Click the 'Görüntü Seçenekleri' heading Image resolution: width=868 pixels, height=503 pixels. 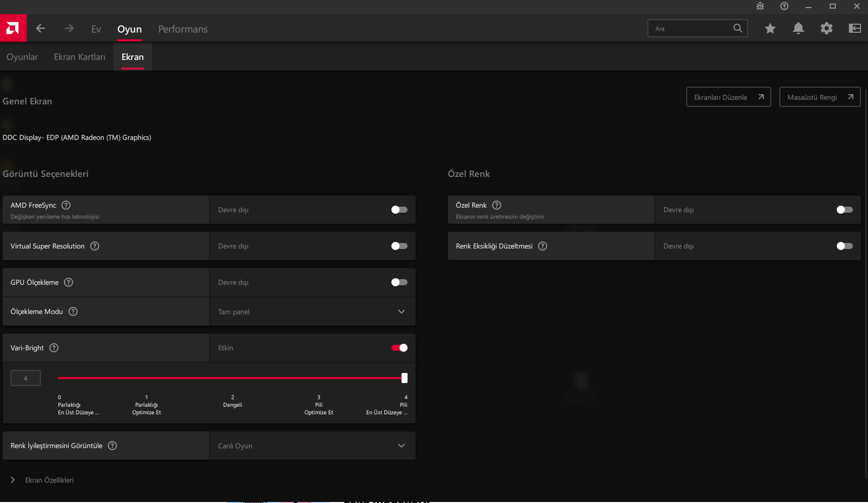click(45, 174)
